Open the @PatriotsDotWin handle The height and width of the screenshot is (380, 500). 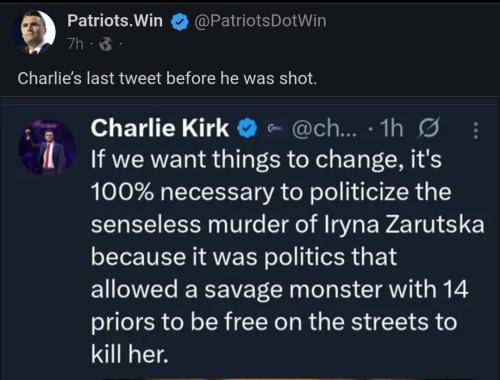tap(260, 21)
